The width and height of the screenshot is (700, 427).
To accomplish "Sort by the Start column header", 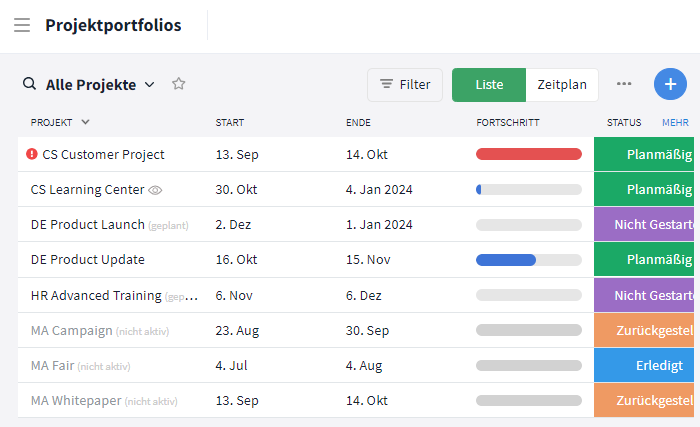I will pyautogui.click(x=230, y=122).
